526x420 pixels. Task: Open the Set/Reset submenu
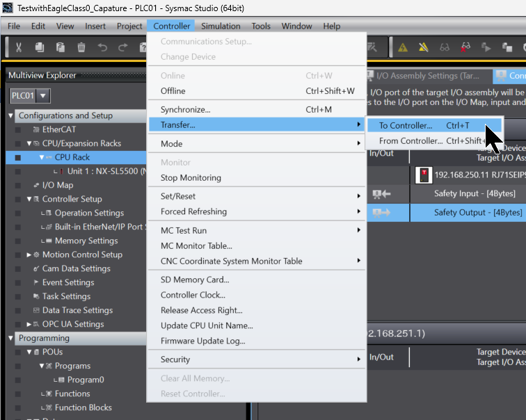pos(257,196)
